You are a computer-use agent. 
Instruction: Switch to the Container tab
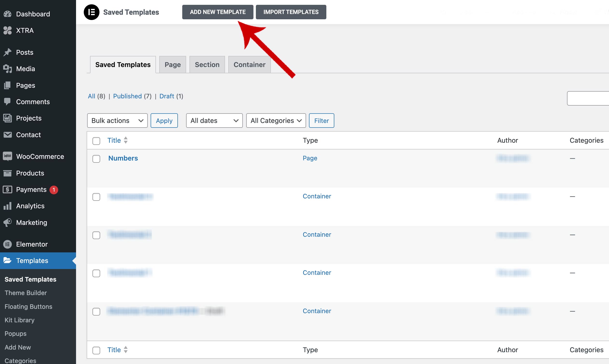(x=249, y=65)
